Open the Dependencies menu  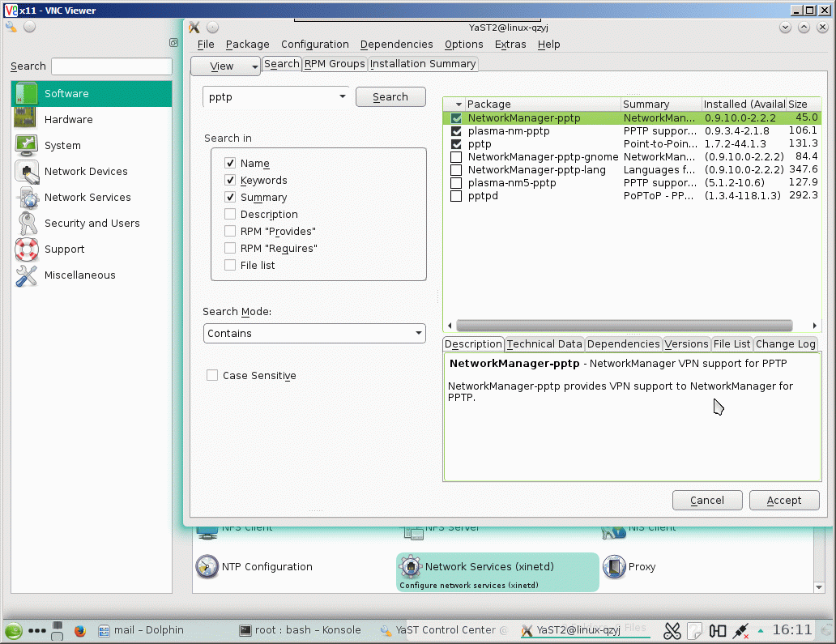click(397, 45)
